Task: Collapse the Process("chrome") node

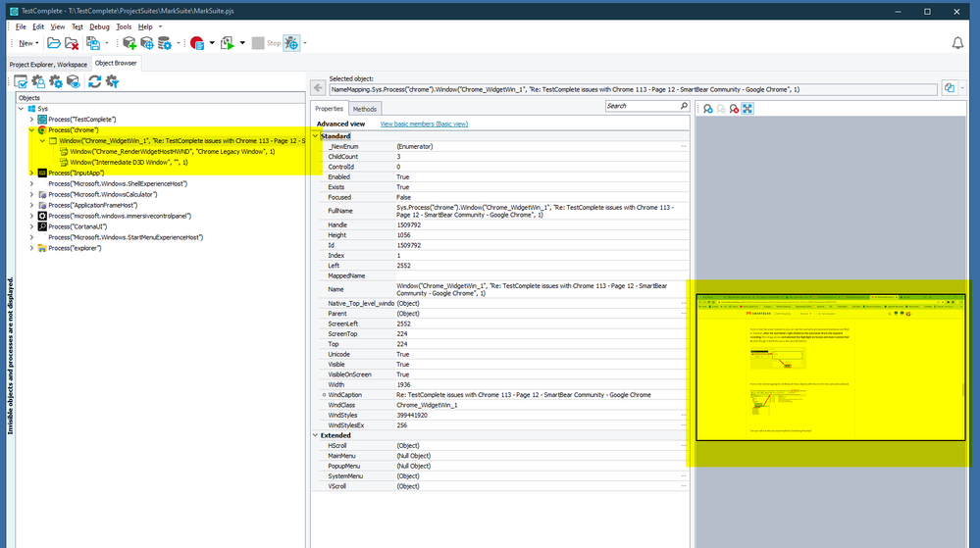Action: (31, 130)
